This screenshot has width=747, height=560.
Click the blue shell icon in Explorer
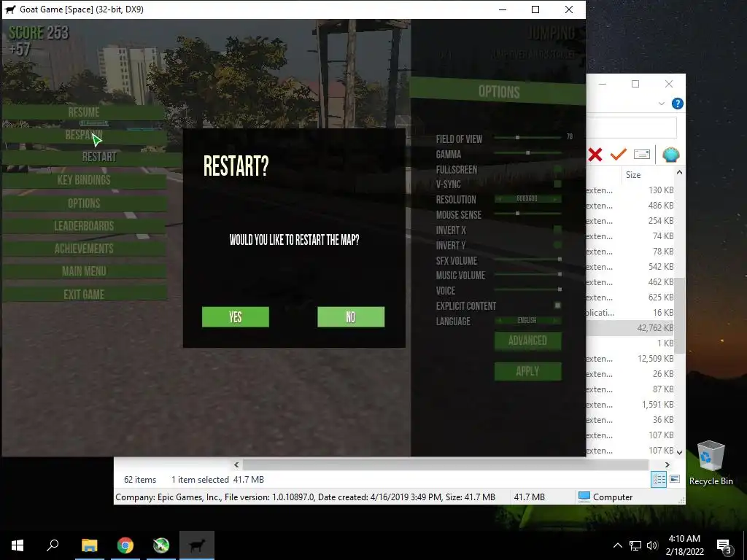[671, 155]
